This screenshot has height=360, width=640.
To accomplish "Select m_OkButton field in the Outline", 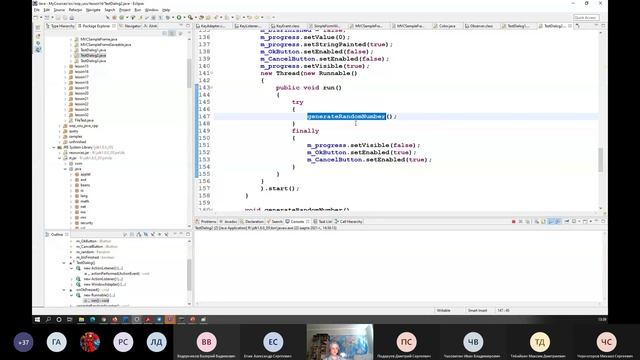I will 93,241.
